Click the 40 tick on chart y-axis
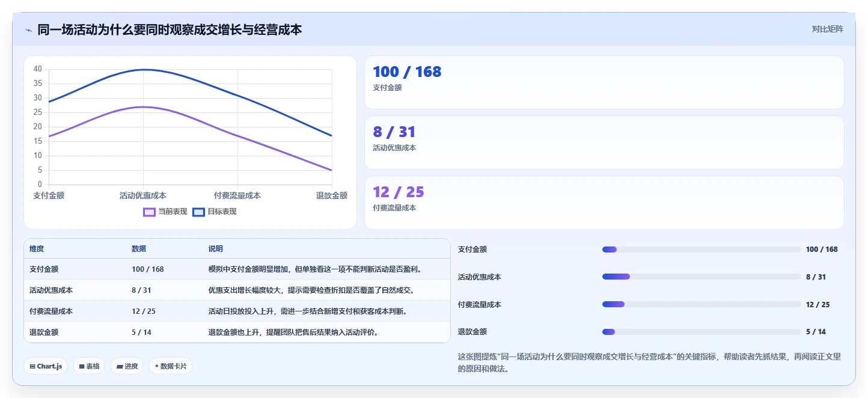Viewport: 868px width, 398px height. [38, 69]
